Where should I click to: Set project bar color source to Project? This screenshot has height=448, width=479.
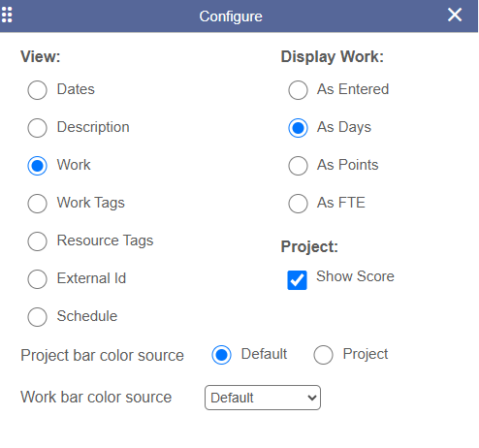pyautogui.click(x=323, y=355)
